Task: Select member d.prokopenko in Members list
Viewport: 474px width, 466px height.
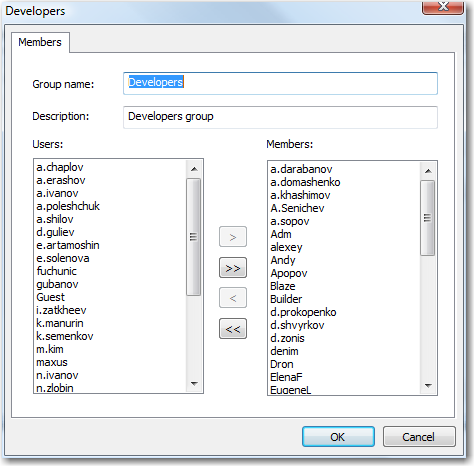Action: [x=303, y=312]
